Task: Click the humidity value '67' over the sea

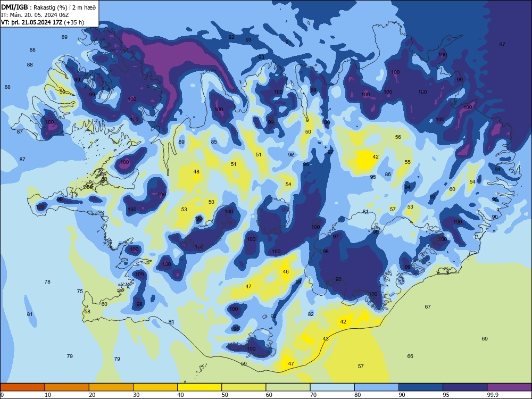Action: coord(428,307)
